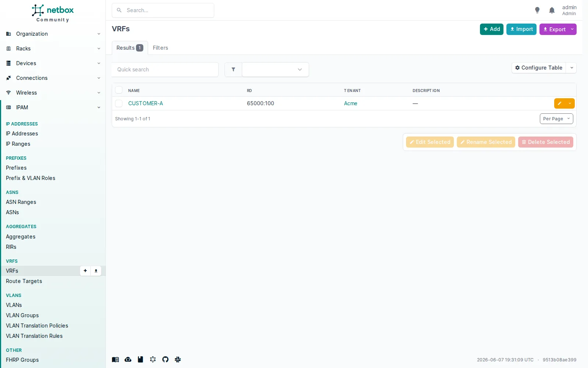
Task: Open ASN Ranges in sidebar
Action: 21,202
